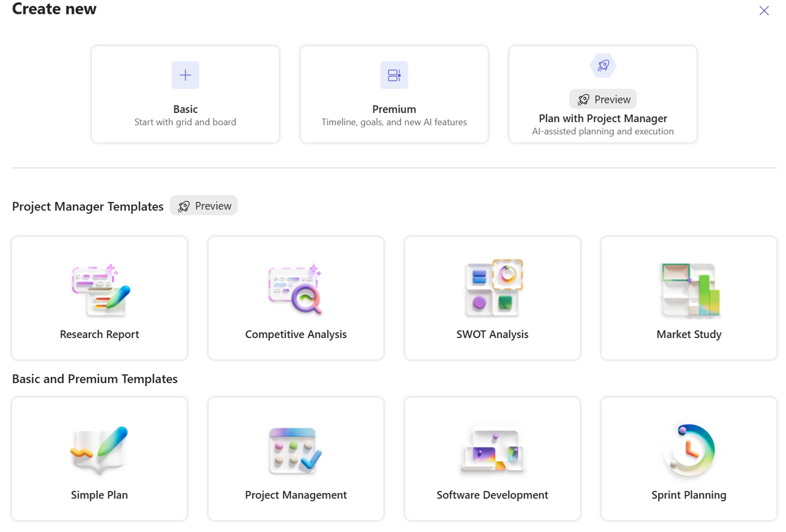786x532 pixels.
Task: Click "Timeline, goals, and new AI features" text
Action: tap(394, 122)
